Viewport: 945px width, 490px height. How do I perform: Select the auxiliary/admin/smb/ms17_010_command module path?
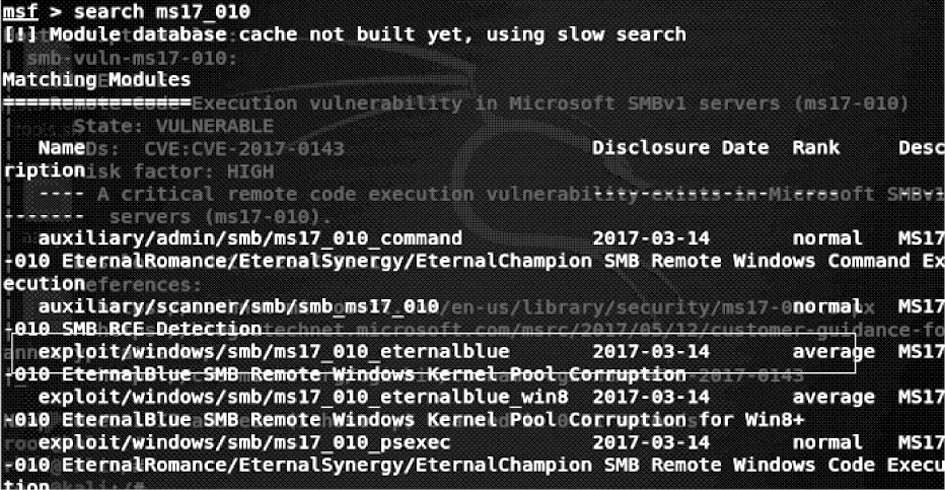250,239
